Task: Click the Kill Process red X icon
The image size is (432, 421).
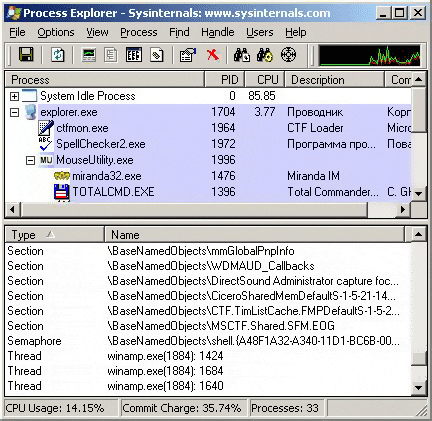Action: click(213, 55)
